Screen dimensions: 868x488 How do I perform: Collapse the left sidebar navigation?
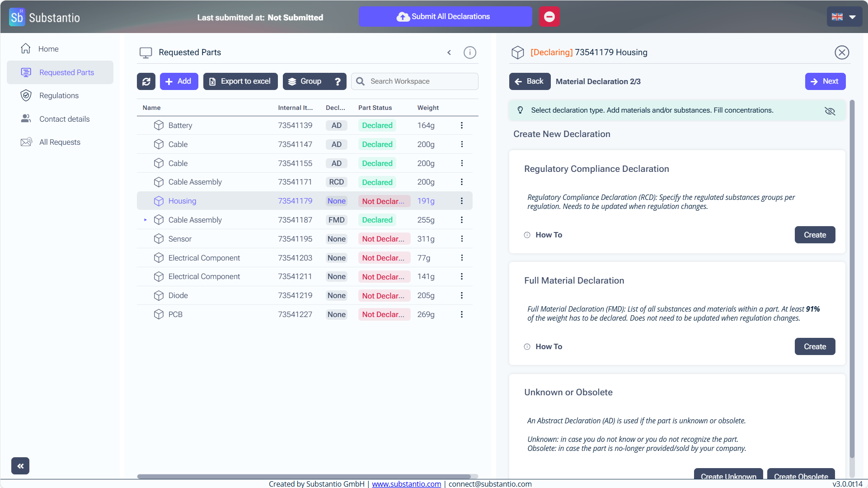click(20, 466)
